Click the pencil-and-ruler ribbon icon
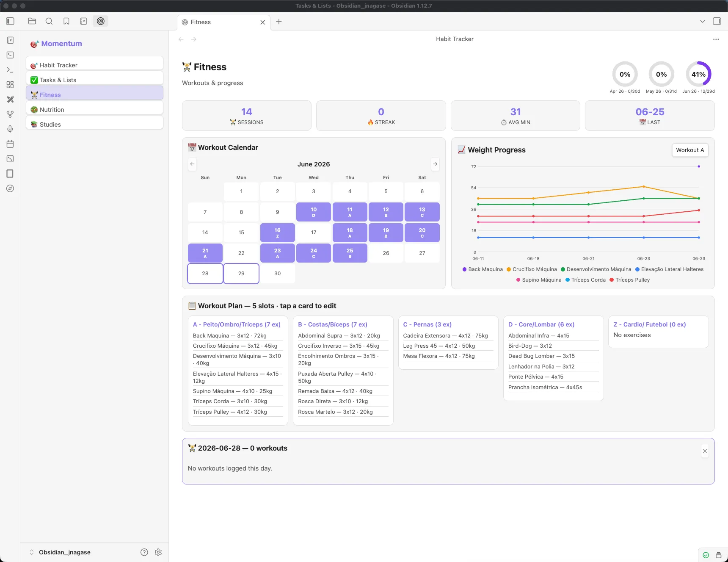The height and width of the screenshot is (562, 728). pyautogui.click(x=10, y=100)
